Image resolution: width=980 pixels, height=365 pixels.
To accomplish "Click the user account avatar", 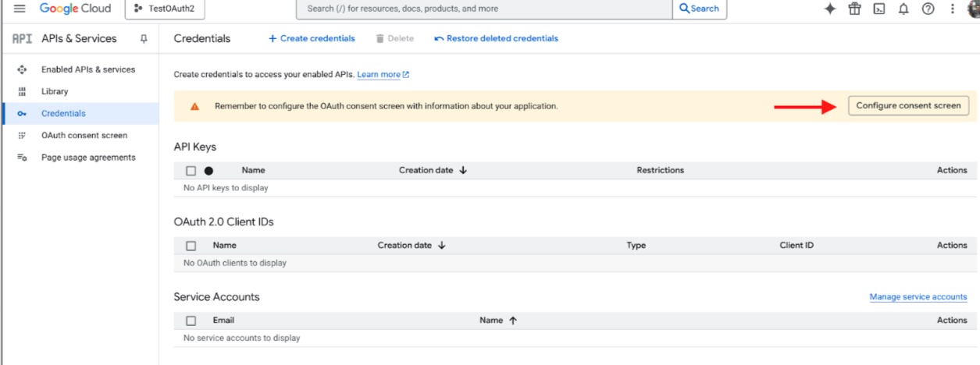I will (973, 9).
